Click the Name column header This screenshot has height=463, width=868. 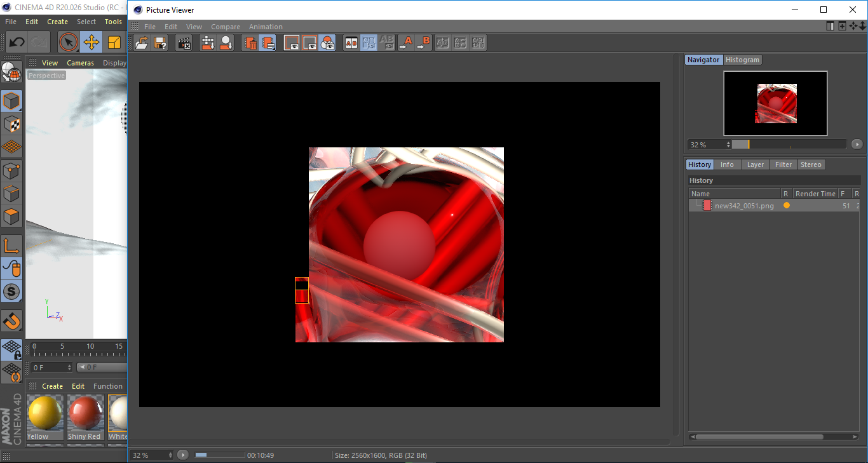click(x=735, y=194)
